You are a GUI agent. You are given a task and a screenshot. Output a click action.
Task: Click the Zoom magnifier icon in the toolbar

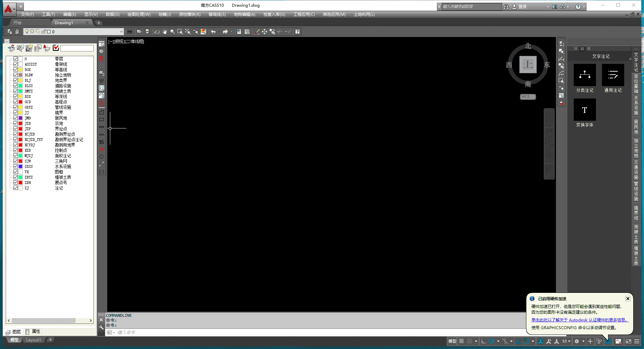coord(172,32)
